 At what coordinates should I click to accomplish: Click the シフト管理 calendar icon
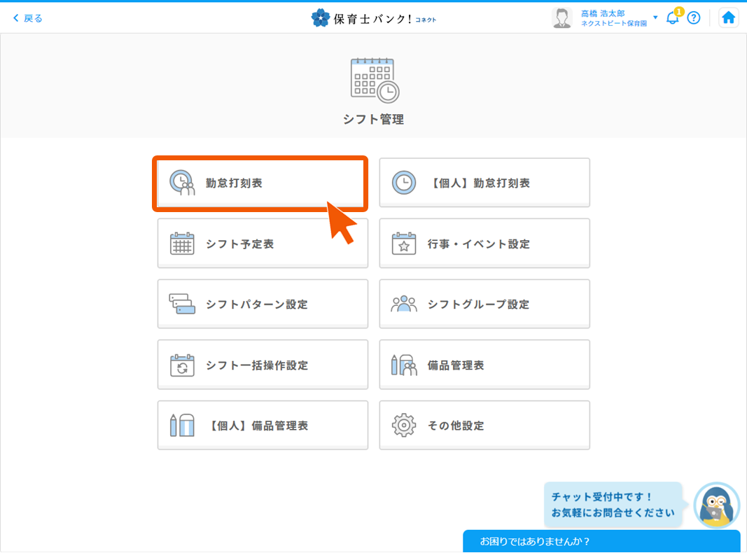[x=373, y=79]
